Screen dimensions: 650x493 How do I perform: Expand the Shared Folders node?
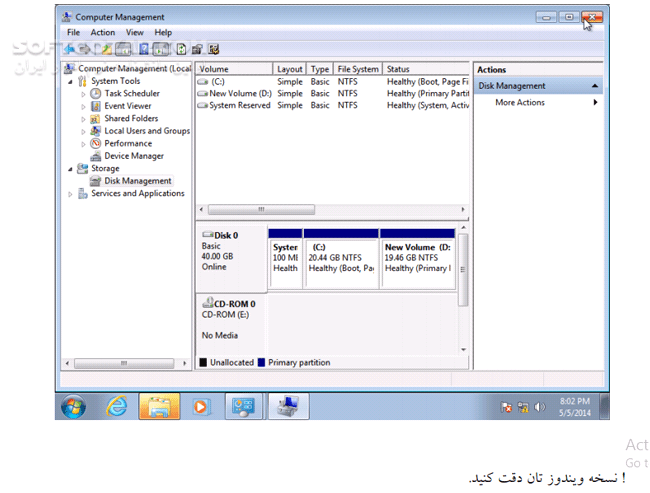pyautogui.click(x=84, y=119)
